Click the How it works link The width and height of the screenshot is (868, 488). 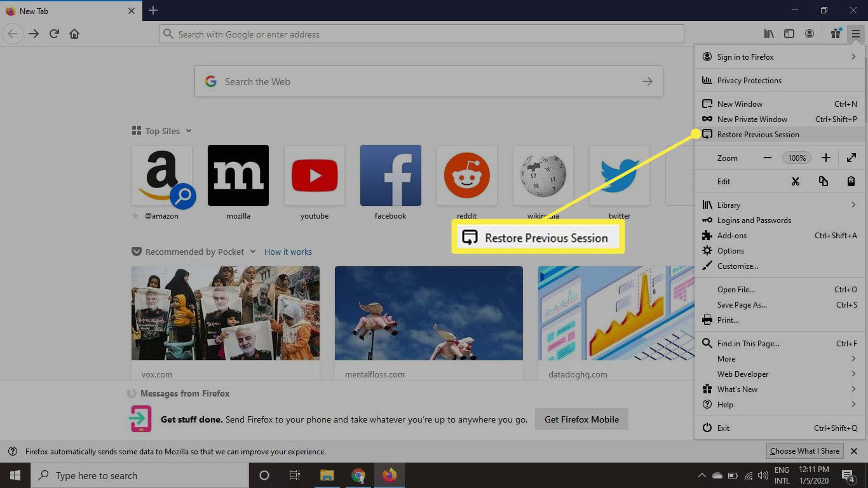(x=288, y=252)
